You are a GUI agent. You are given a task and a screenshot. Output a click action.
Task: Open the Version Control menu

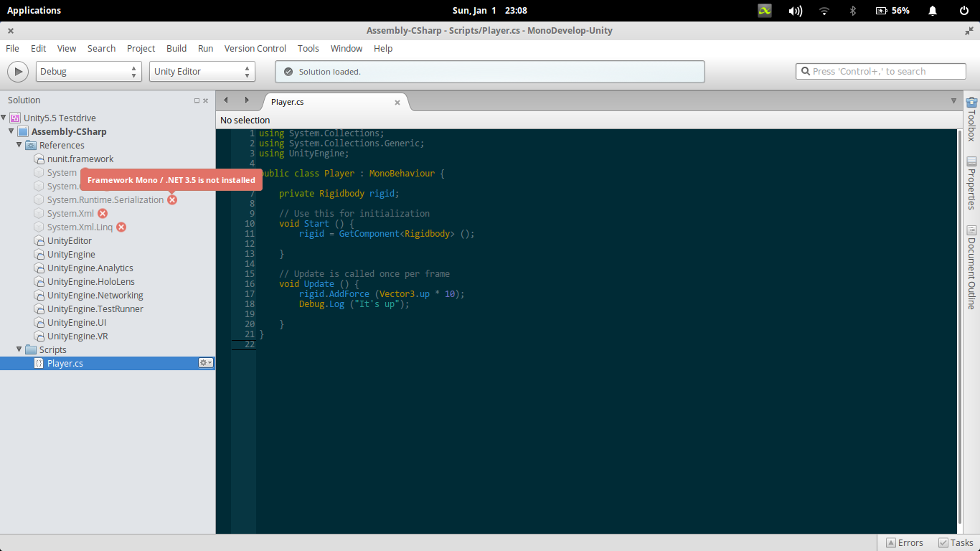[255, 49]
